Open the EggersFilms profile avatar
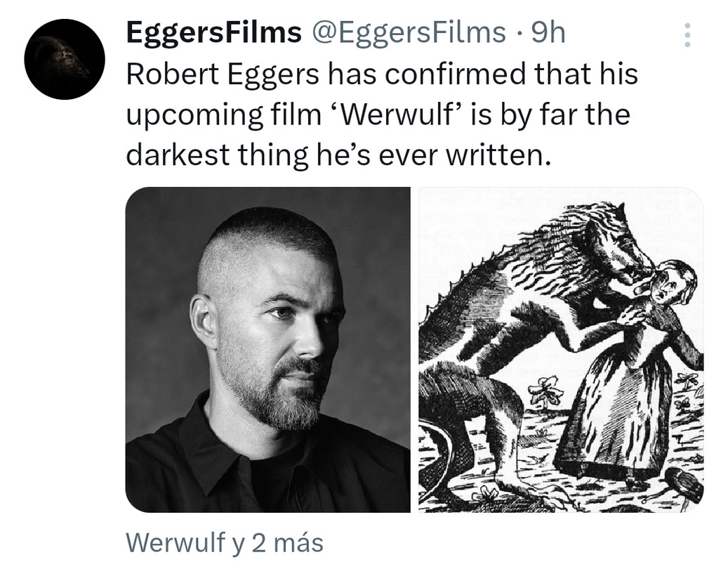This screenshot has height=562, width=728. click(x=65, y=59)
